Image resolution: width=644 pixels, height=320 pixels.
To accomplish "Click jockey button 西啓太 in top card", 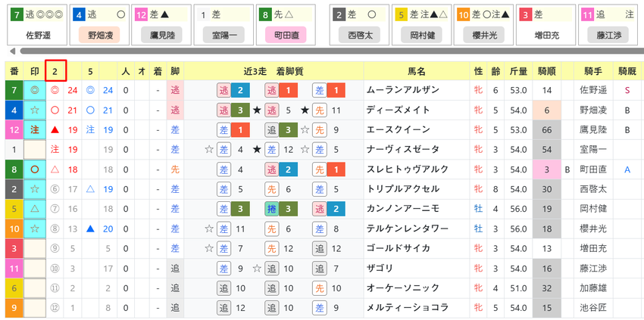I will coord(359,36).
